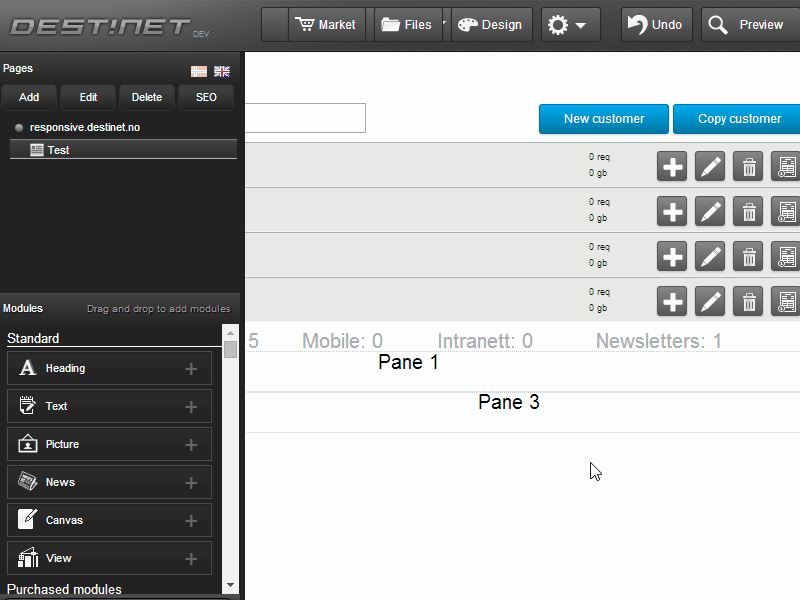Switch language using the Norwegian flag
Viewport: 800px width, 600px height.
[x=198, y=71]
